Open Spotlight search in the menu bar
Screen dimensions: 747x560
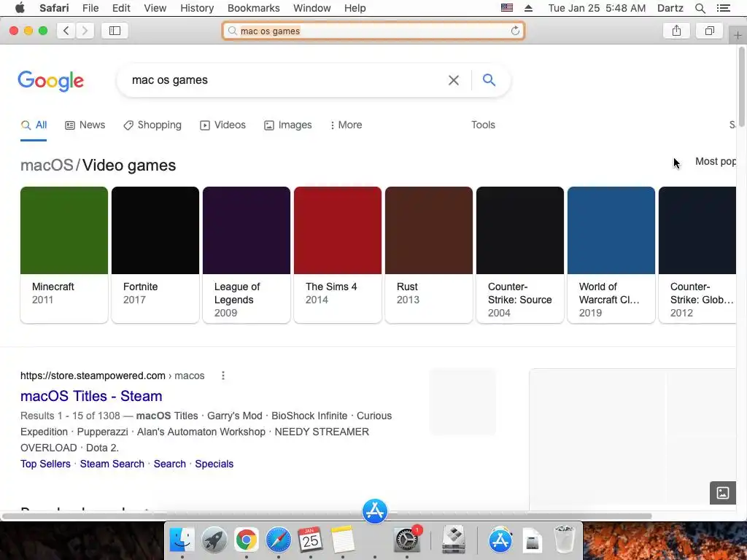[700, 8]
